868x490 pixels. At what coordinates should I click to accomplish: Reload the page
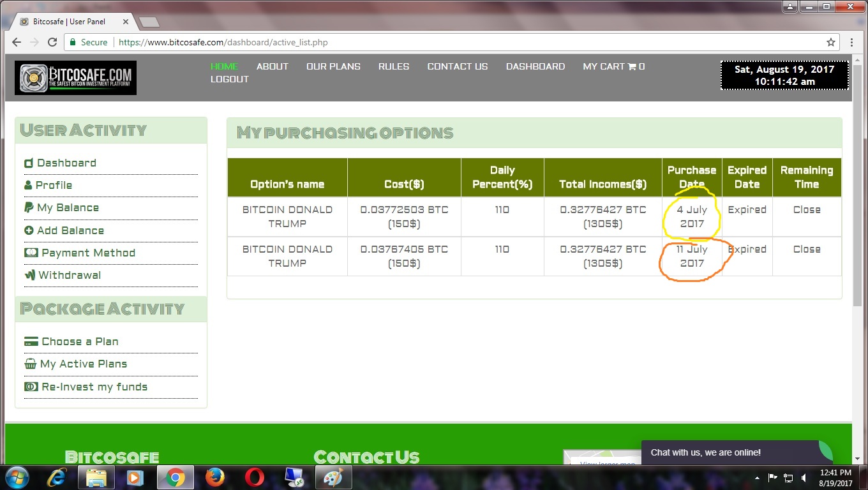click(52, 42)
